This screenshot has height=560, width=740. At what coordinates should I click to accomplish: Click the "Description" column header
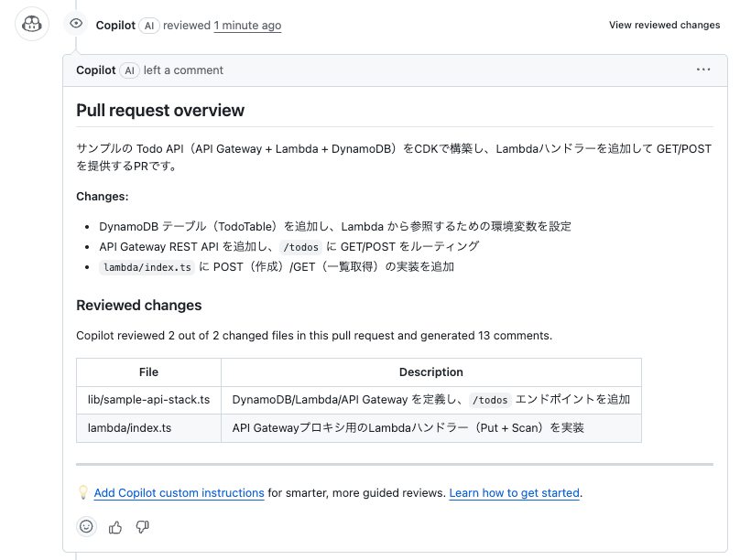430,372
